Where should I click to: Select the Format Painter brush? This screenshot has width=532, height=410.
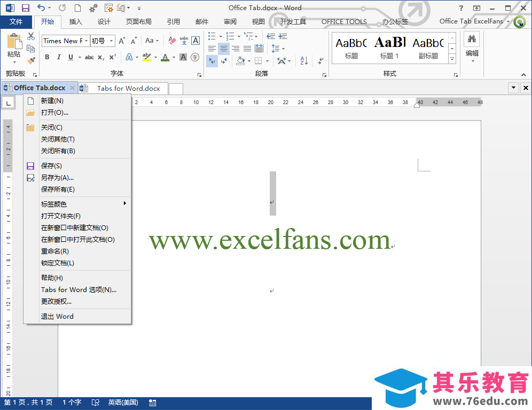pyautogui.click(x=31, y=61)
